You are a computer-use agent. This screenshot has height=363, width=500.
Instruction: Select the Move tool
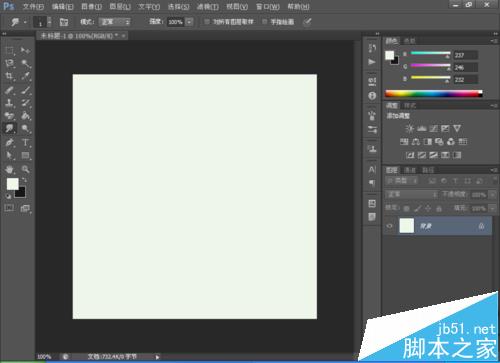pos(25,50)
